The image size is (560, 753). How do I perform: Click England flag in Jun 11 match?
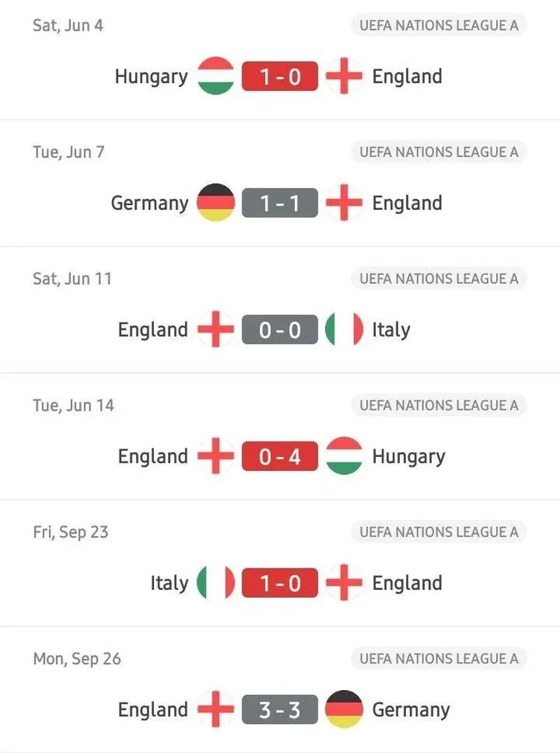(x=216, y=330)
